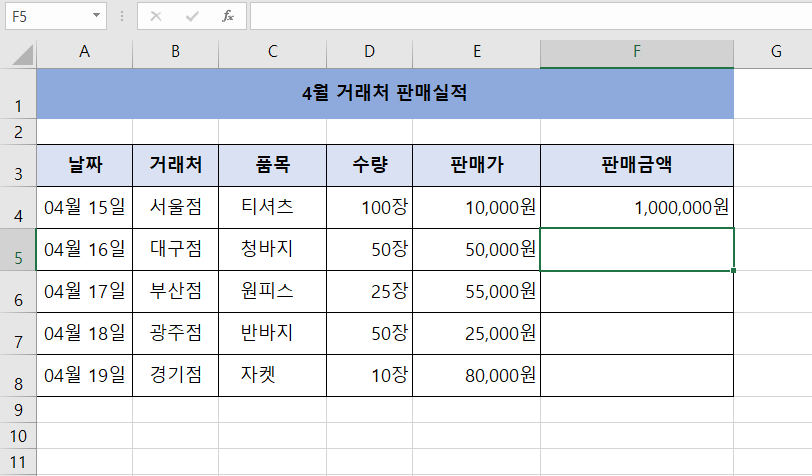Click empty sales amount cell for 부산점 row
This screenshot has height=476, width=812.
point(637,292)
